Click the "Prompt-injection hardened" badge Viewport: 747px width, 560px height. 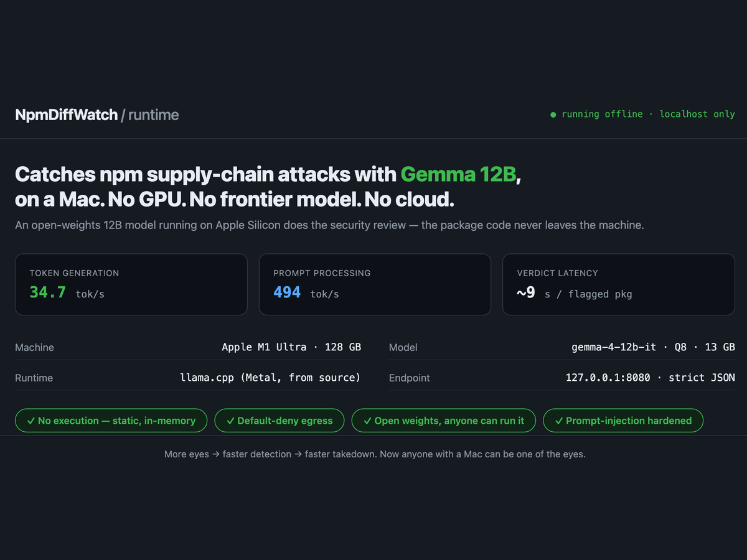pyautogui.click(x=623, y=421)
